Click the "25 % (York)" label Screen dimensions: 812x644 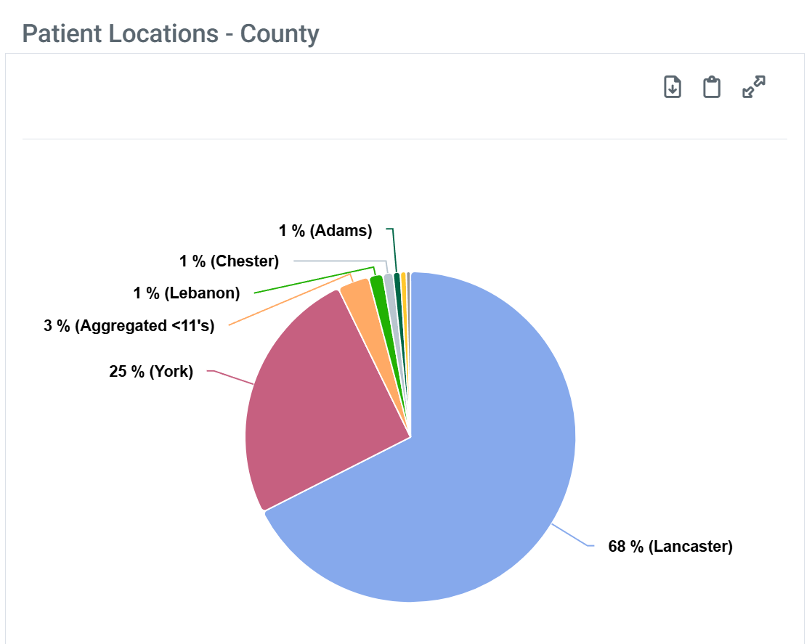coord(151,372)
